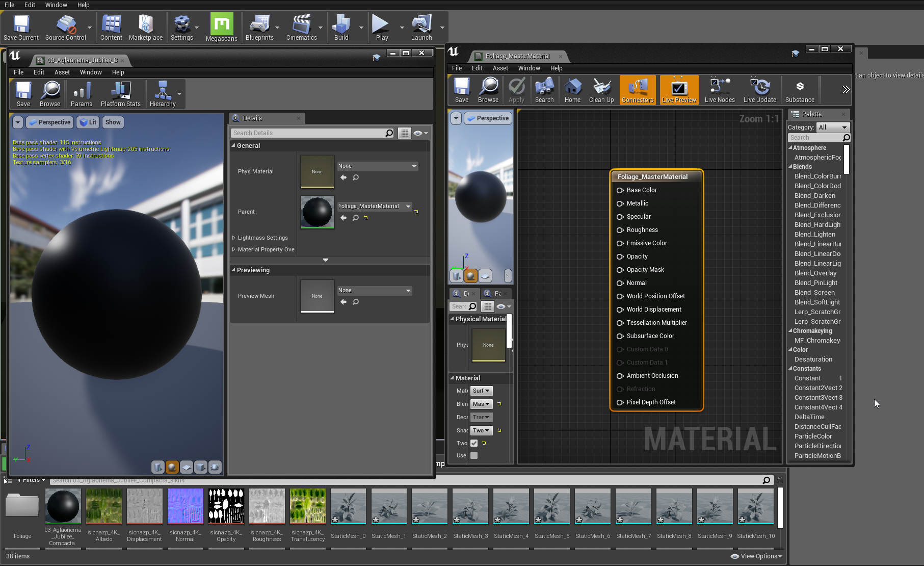Image resolution: width=924 pixels, height=566 pixels.
Task: Open the Content browser button
Action: [x=111, y=28]
